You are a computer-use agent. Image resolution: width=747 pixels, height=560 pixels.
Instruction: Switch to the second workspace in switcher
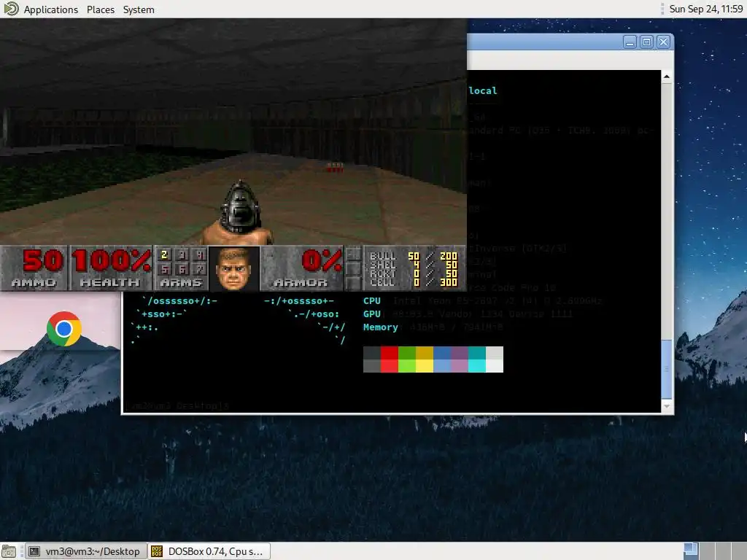pyautogui.click(x=707, y=551)
